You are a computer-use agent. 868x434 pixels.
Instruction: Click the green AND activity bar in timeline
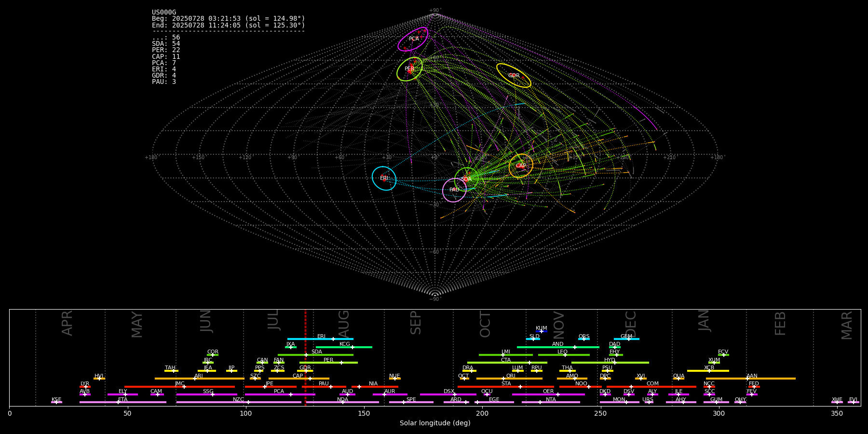click(558, 347)
